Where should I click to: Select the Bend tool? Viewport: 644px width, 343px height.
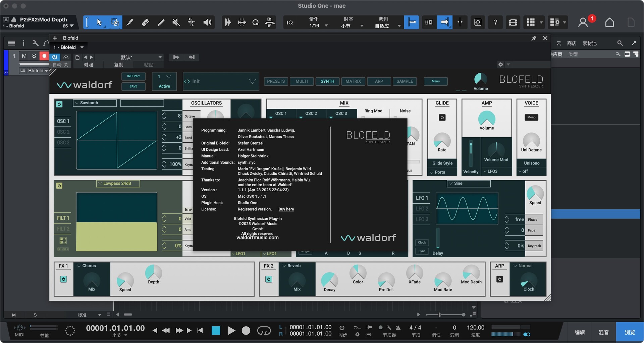click(191, 22)
